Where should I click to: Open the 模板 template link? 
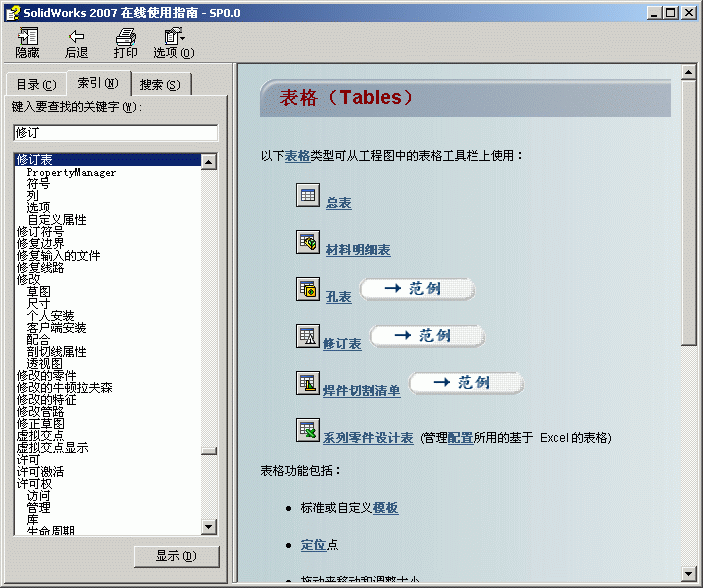coord(385,508)
